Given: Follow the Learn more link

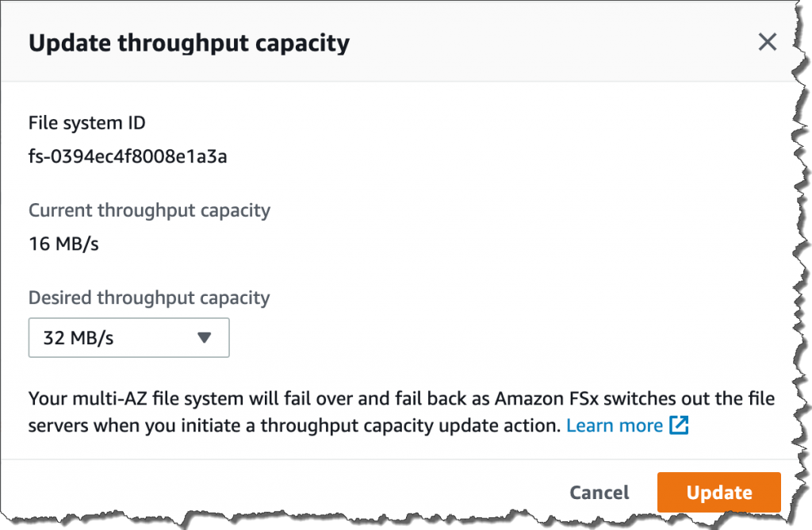Looking at the screenshot, I should 615,425.
